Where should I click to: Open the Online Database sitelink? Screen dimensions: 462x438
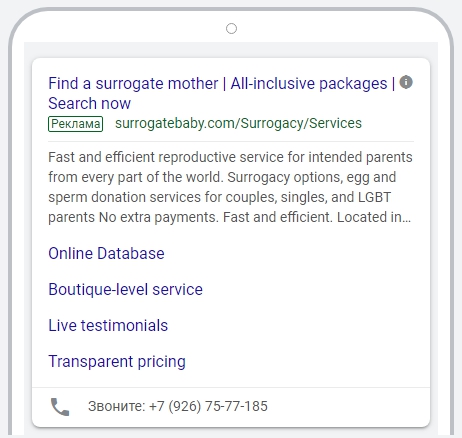pyautogui.click(x=106, y=253)
